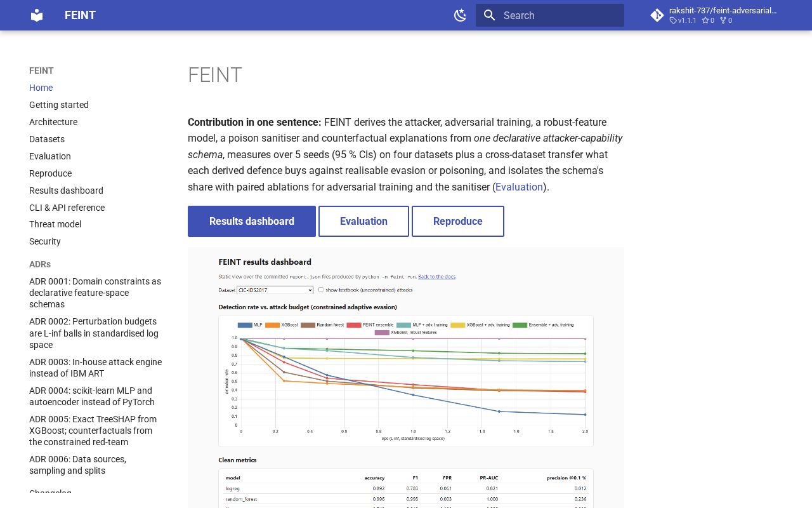The image size is (812, 508).
Task: Click the purple XGBoost robust features swatch
Action: (382, 332)
